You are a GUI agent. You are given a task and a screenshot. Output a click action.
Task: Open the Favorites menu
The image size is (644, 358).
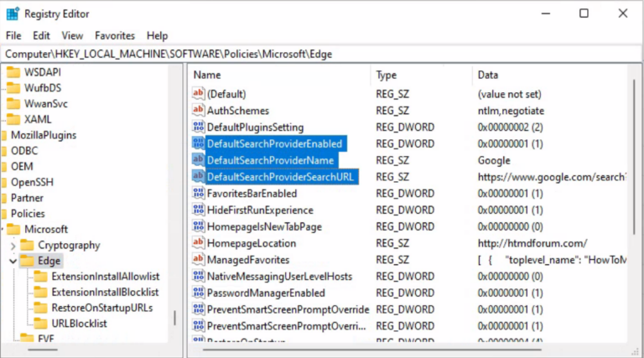[114, 36]
